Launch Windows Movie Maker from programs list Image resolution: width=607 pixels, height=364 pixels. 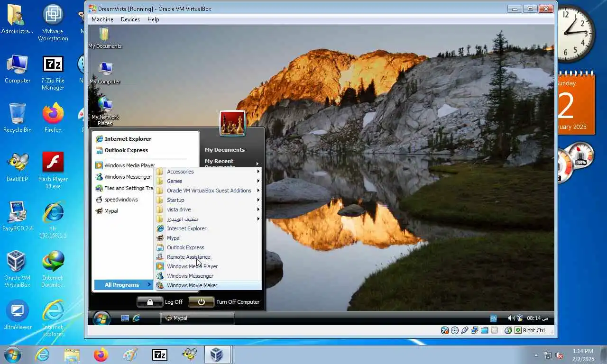click(208, 285)
